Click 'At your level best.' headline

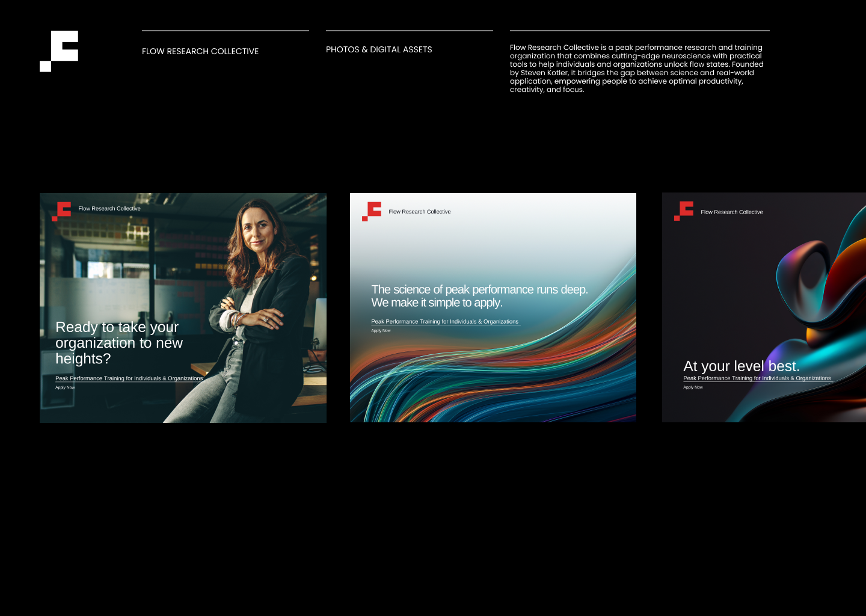pyautogui.click(x=742, y=366)
